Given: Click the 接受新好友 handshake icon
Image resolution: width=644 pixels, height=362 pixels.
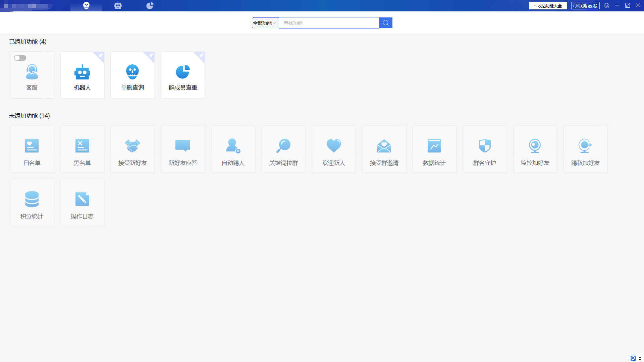Looking at the screenshot, I should coord(132,146).
